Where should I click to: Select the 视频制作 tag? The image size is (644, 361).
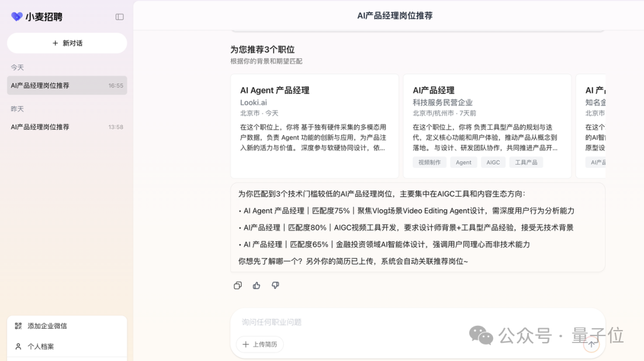pos(429,163)
